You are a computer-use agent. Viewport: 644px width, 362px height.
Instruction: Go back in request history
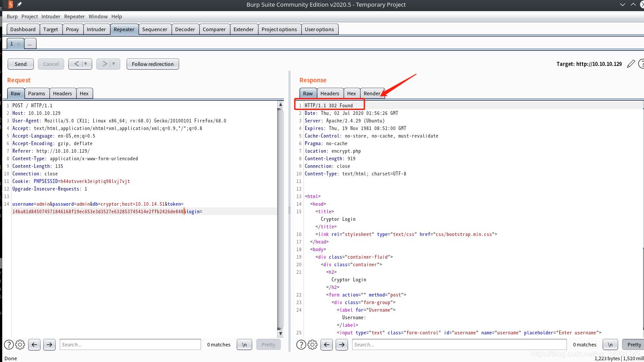(76, 64)
